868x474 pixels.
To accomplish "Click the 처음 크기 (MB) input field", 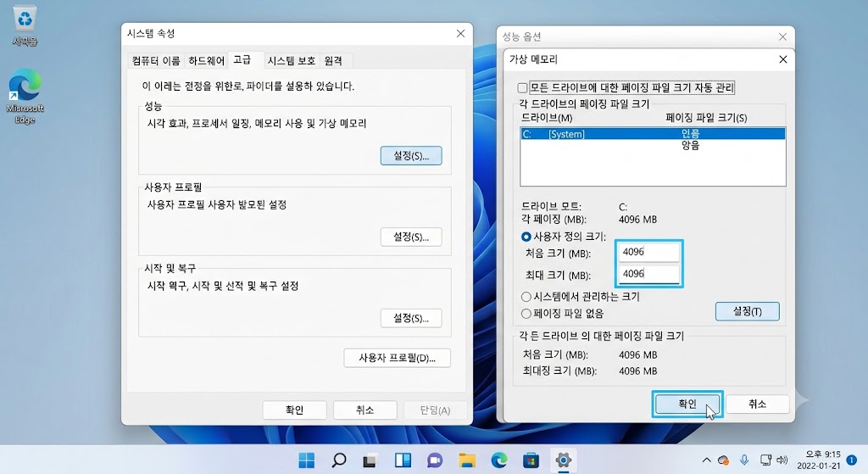I will (x=648, y=252).
